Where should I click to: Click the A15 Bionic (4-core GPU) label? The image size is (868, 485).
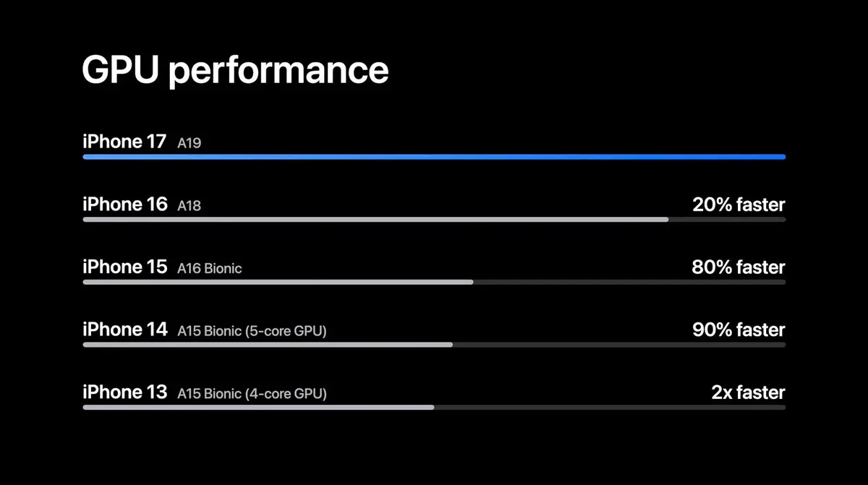(252, 394)
